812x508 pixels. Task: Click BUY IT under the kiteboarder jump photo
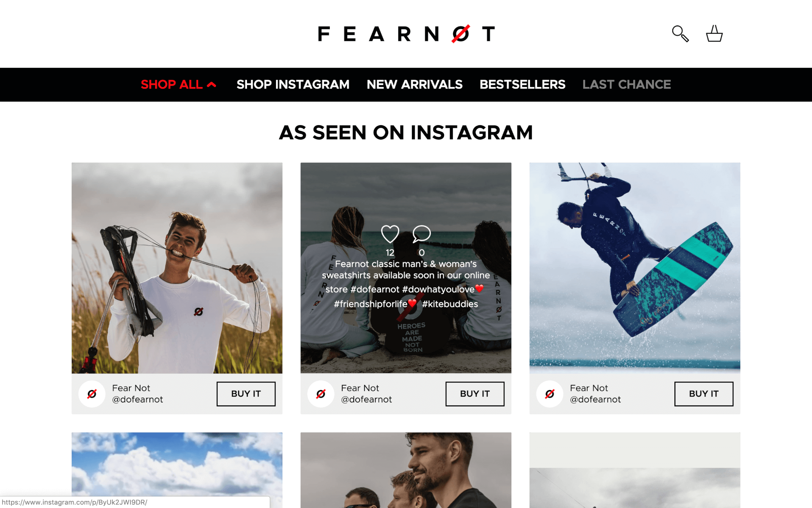704,394
